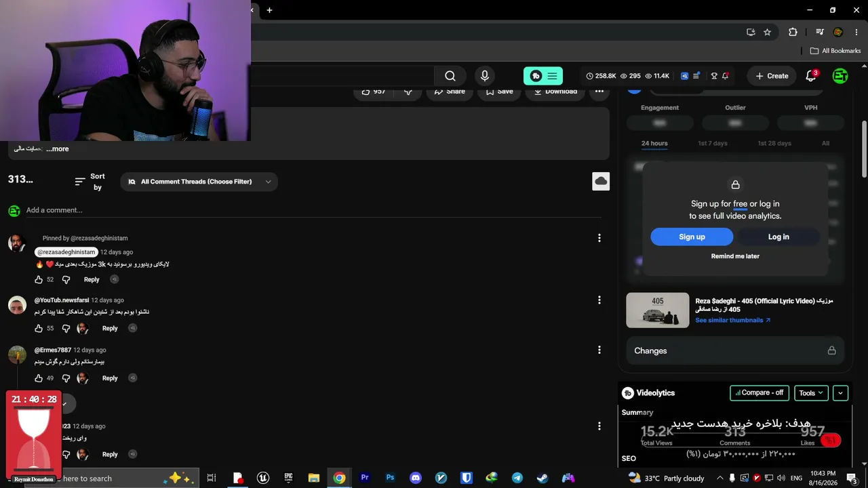Toggle the Compare - off button
Viewport: 868px width, 488px height.
point(759,392)
